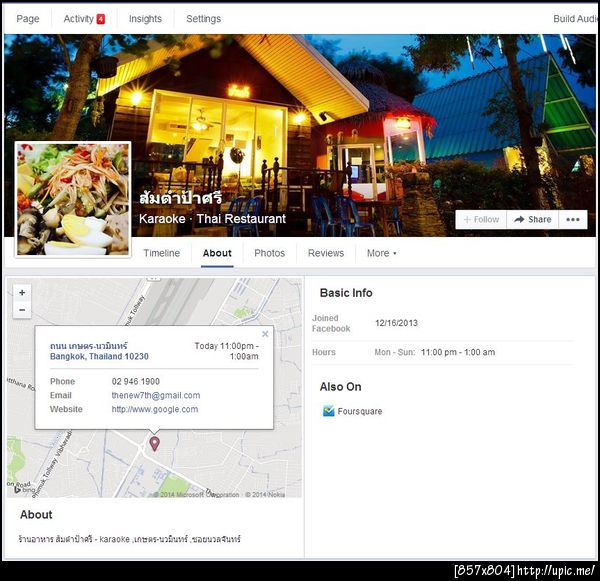Click the thenew7th@gmail.com email link
600x581 pixels.
pyautogui.click(x=156, y=395)
